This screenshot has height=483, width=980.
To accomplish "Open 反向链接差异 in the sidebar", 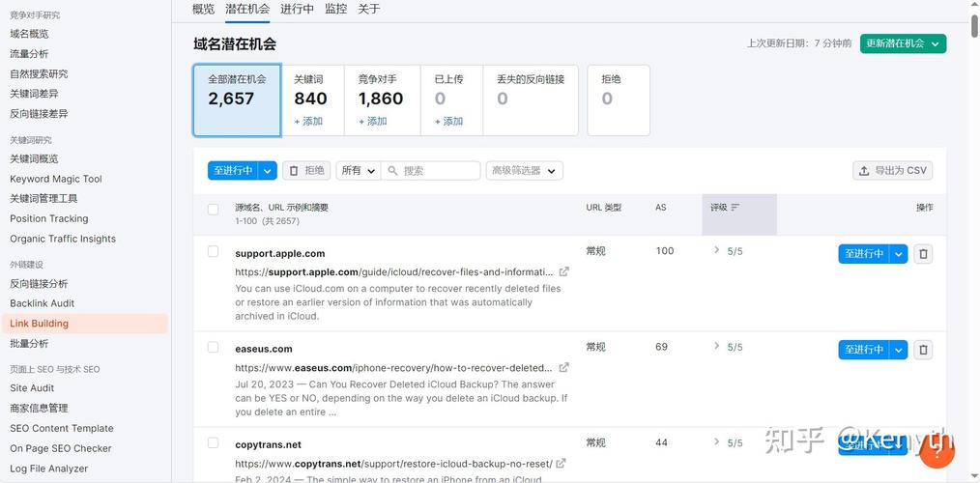I will (x=39, y=114).
